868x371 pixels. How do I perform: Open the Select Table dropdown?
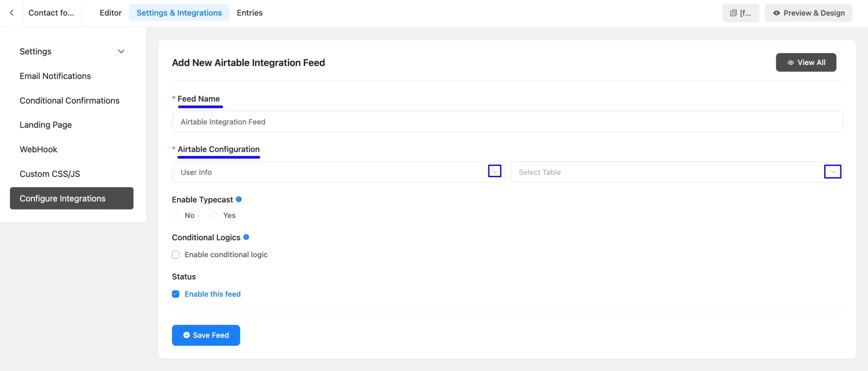coord(677,172)
